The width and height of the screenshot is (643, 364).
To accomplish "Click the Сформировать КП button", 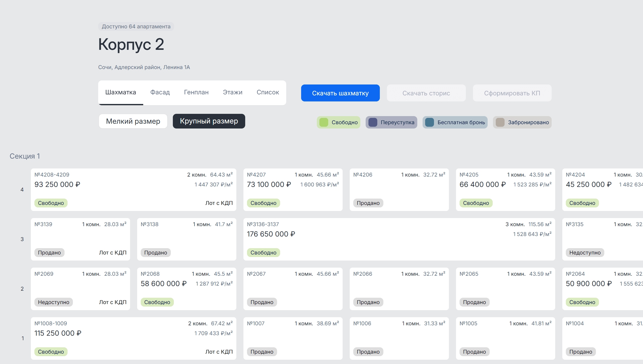I will click(512, 93).
